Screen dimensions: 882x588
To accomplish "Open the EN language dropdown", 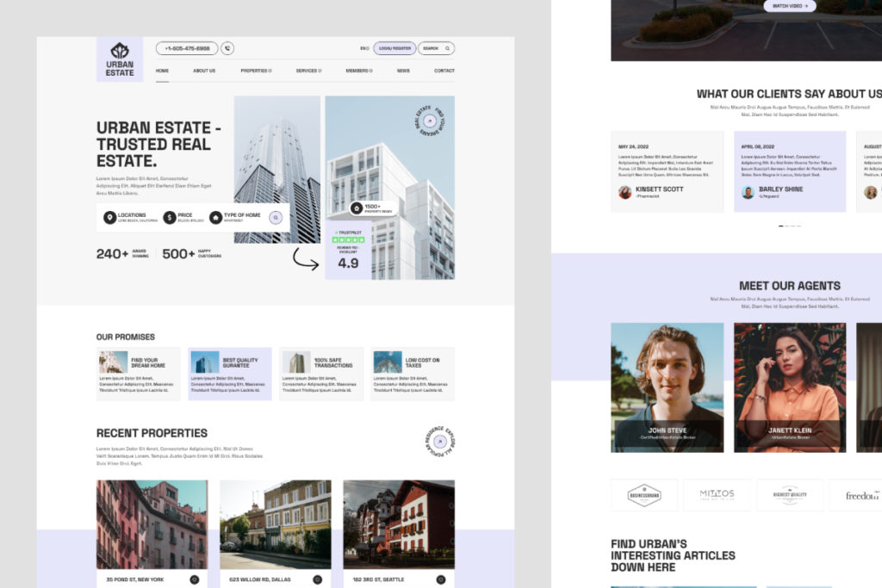I will coord(364,48).
